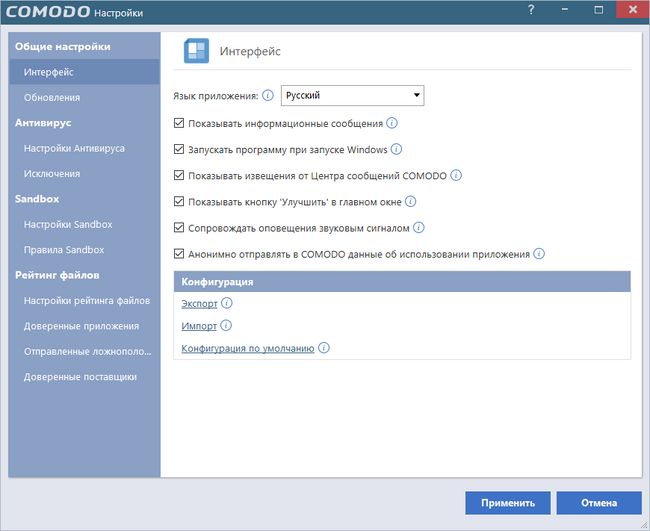The height and width of the screenshot is (531, 650).
Task: Toggle Показывать информационные сообщения checkbox
Action: click(179, 123)
